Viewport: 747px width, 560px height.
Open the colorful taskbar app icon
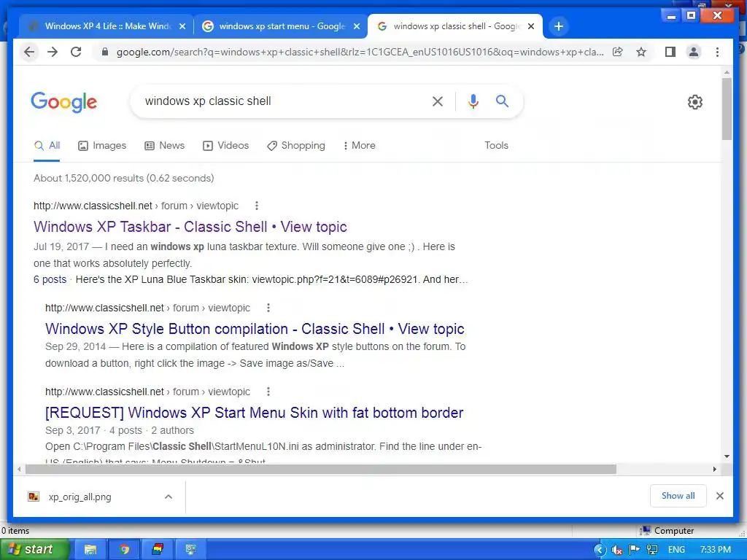pyautogui.click(x=158, y=550)
